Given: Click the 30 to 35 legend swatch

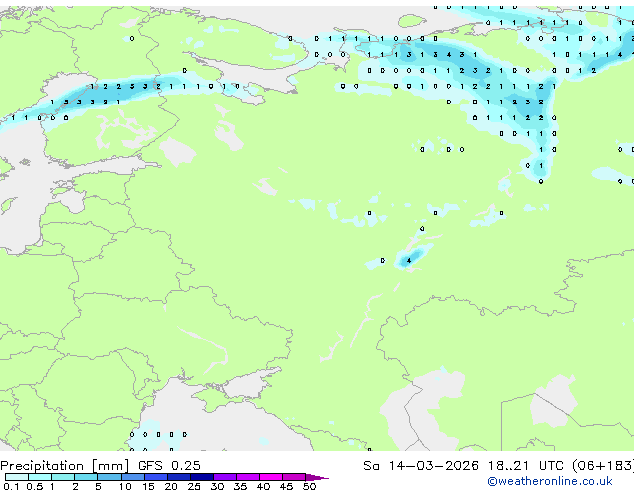Looking at the screenshot, I should click(x=225, y=477).
